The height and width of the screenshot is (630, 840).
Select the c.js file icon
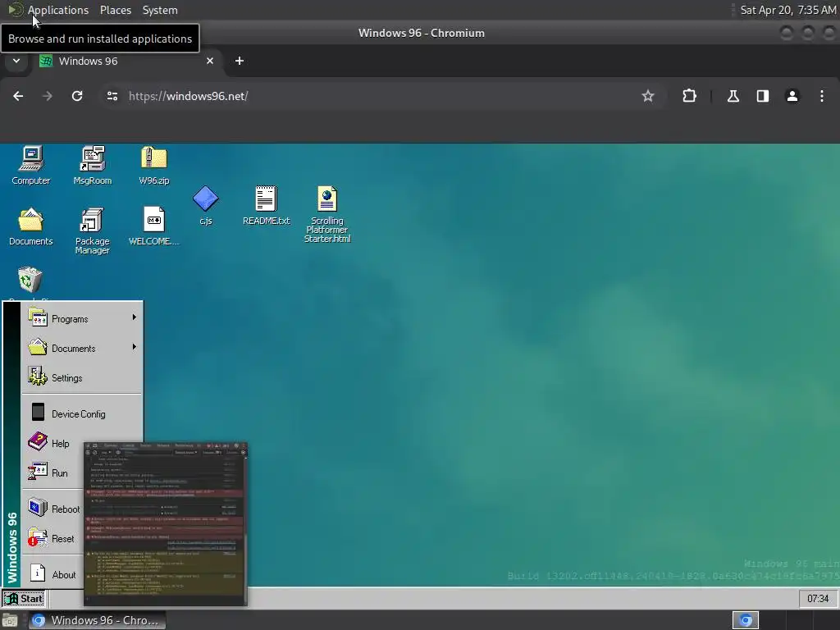206,205
